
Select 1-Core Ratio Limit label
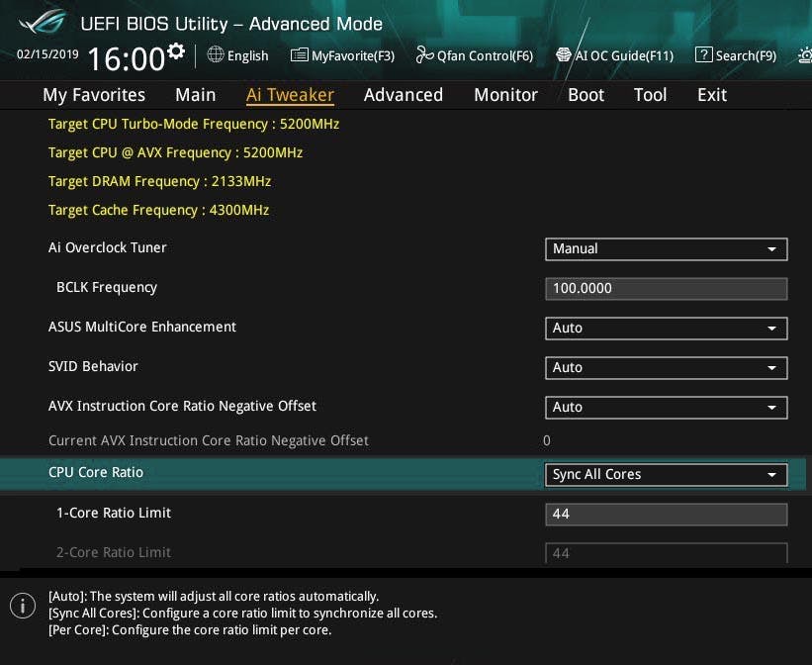114,514
